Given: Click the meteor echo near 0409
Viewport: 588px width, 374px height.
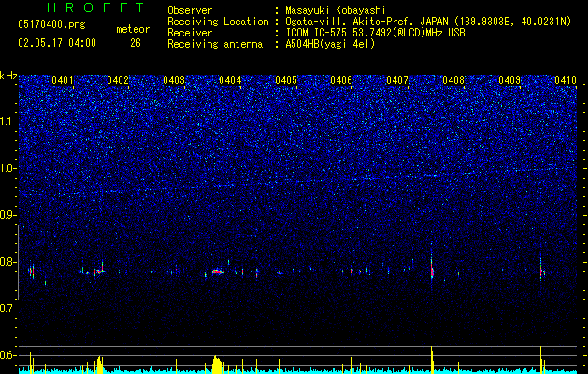Looking at the screenshot, I should pos(541,269).
